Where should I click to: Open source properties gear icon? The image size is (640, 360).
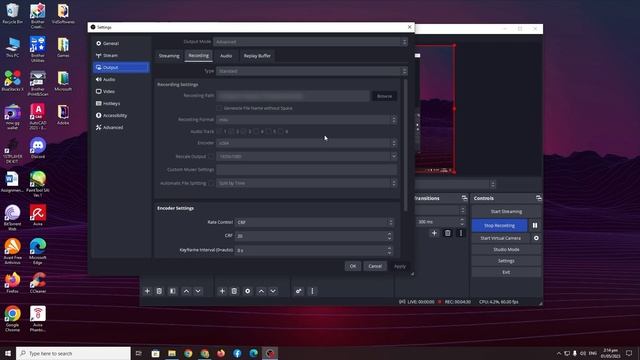(247, 291)
